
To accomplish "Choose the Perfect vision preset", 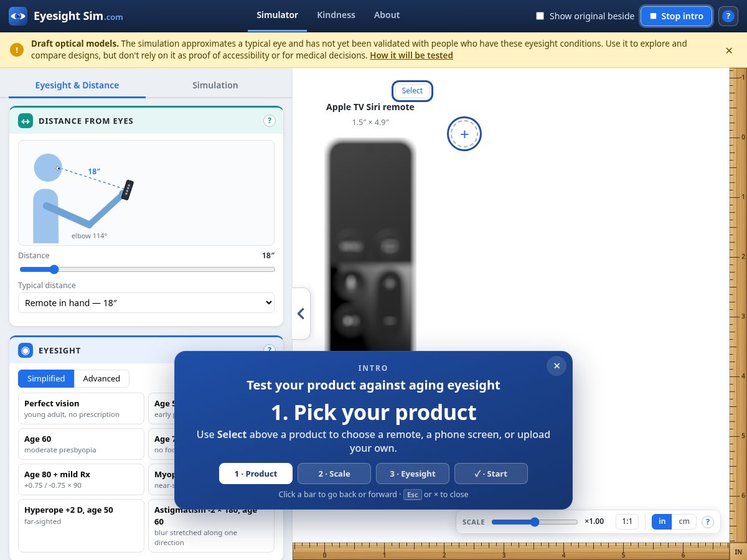I will [x=81, y=408].
